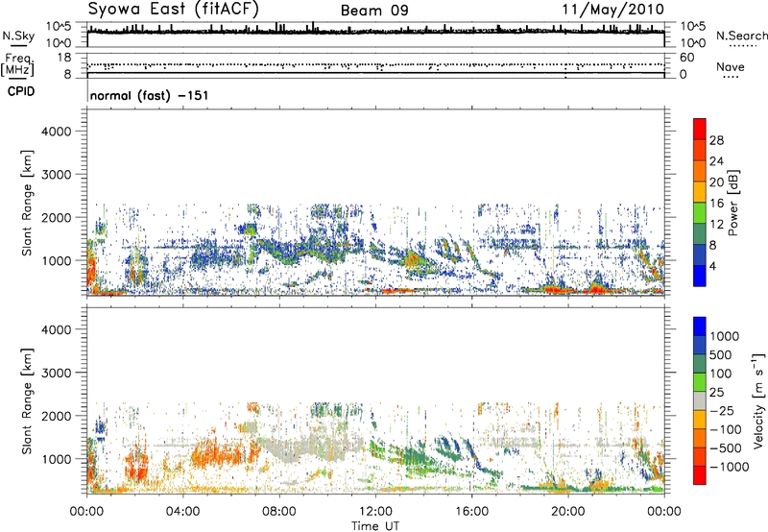Click the Velocity scale value '-25'

coord(722,410)
